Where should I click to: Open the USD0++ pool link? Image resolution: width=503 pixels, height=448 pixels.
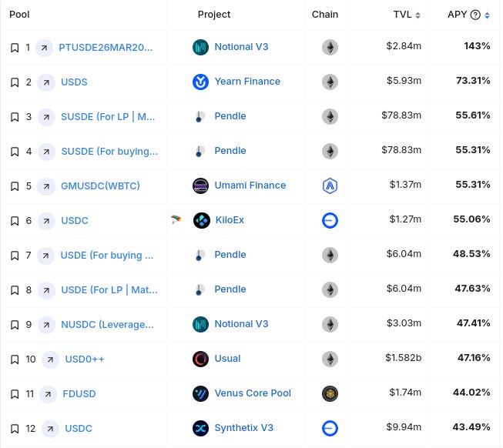coord(85,359)
